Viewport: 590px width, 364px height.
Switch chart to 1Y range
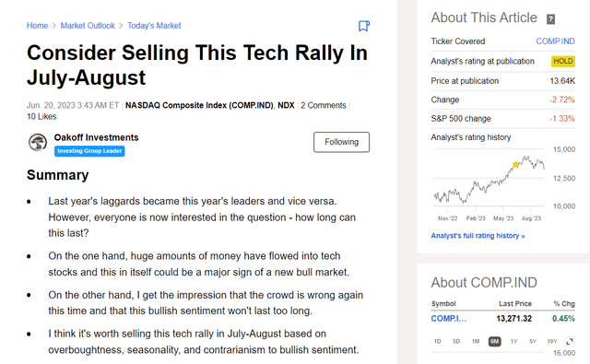click(513, 342)
